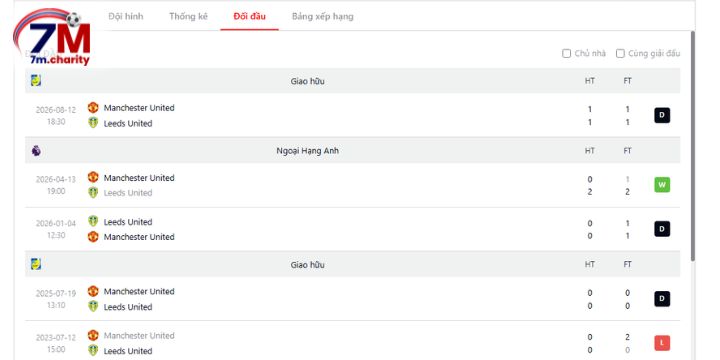Select the Đối đầu tab
Screen dimensions: 720x360
(249, 17)
